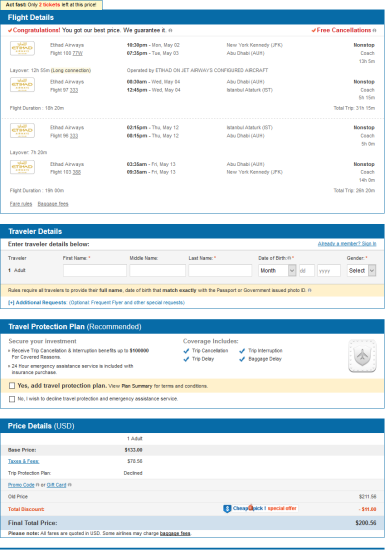Viewport: 385px width, 550px height.
Task: Open the Plan Summary link
Action: coord(137,386)
